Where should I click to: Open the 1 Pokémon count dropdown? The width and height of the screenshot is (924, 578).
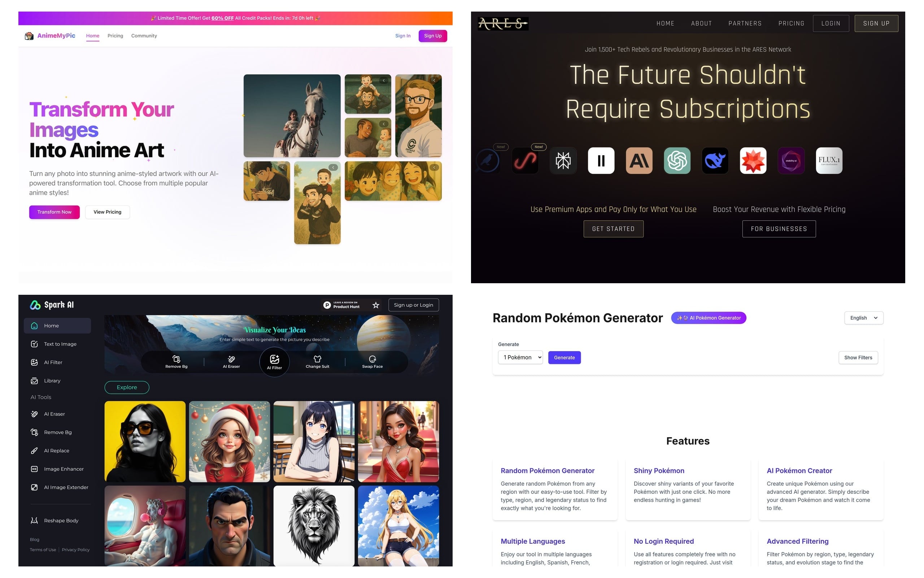click(x=520, y=357)
